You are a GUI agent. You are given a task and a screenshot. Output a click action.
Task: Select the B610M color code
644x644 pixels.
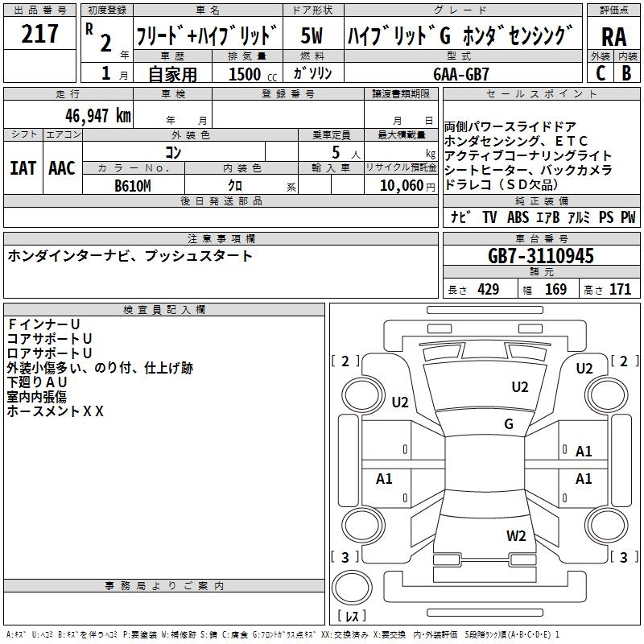[134, 185]
